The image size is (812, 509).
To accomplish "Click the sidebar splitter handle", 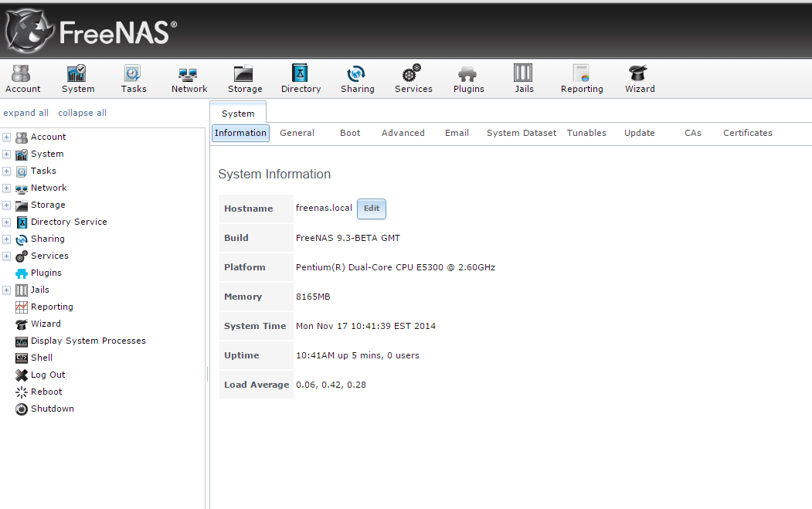I will 208,374.
